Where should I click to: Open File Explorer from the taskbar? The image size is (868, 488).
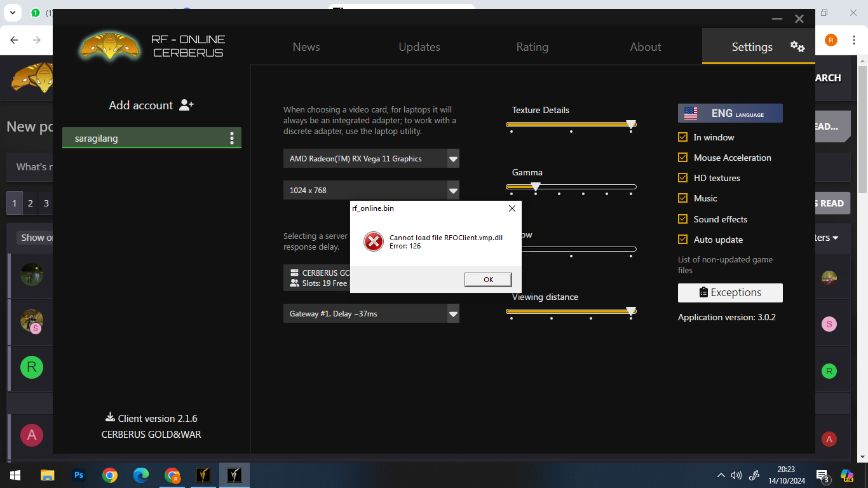click(48, 475)
